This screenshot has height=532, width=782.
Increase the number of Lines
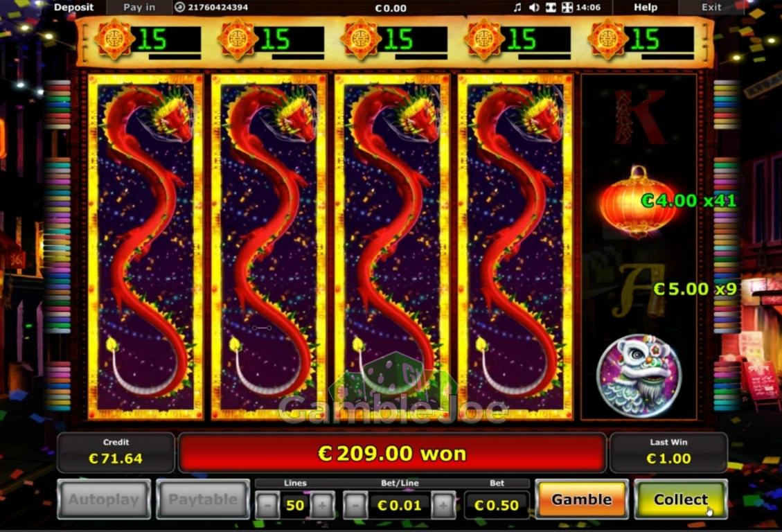pyautogui.click(x=322, y=506)
